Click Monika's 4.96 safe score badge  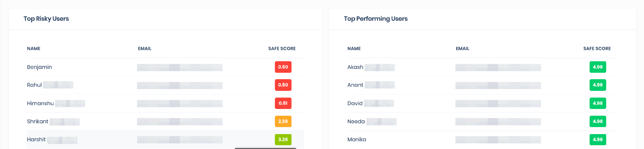(598, 139)
